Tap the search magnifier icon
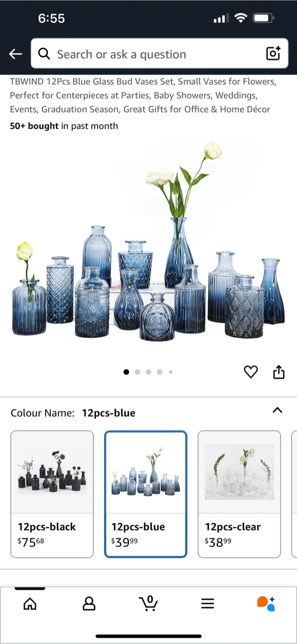This screenshot has height=644, width=297. (x=44, y=54)
